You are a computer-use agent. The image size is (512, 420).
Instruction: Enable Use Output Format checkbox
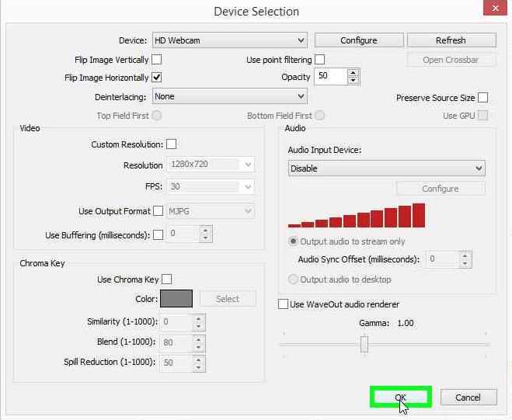click(x=158, y=211)
